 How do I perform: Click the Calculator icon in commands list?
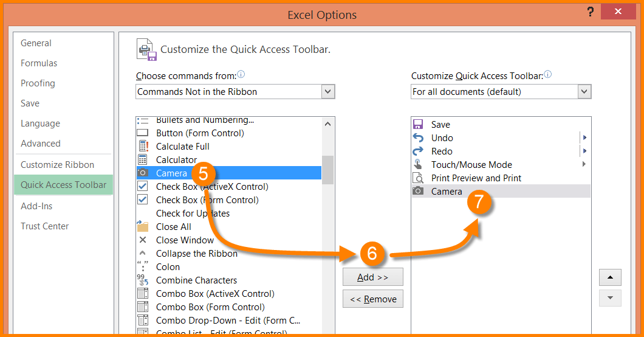tap(143, 159)
